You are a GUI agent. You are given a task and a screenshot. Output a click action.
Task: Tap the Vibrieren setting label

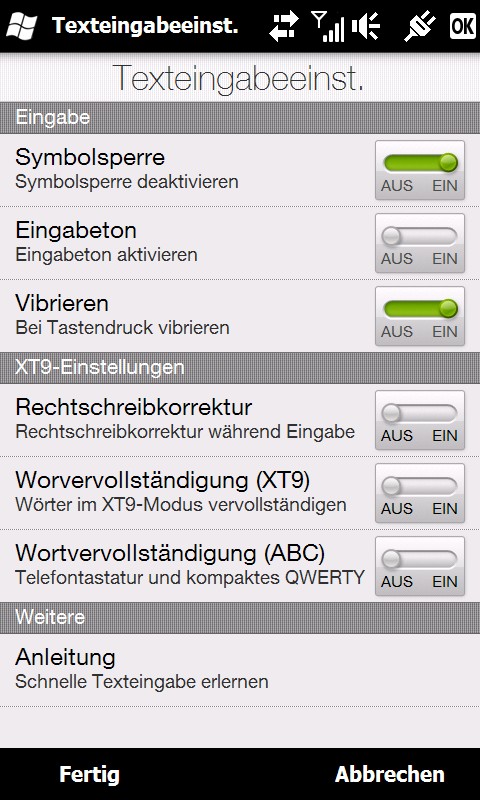pyautogui.click(x=62, y=303)
